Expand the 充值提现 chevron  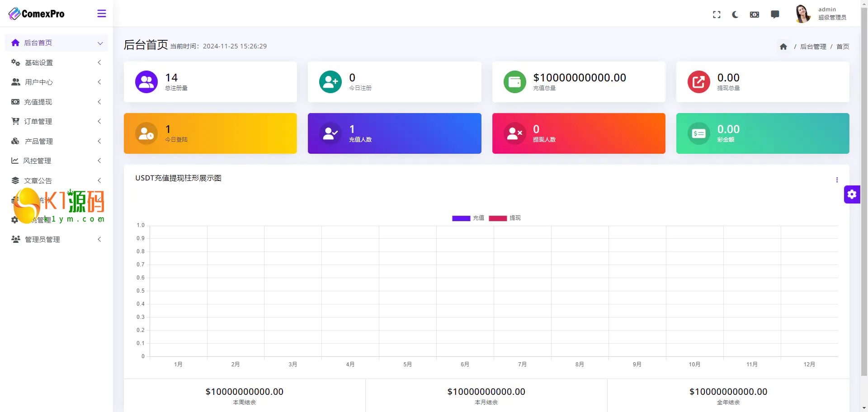(99, 102)
